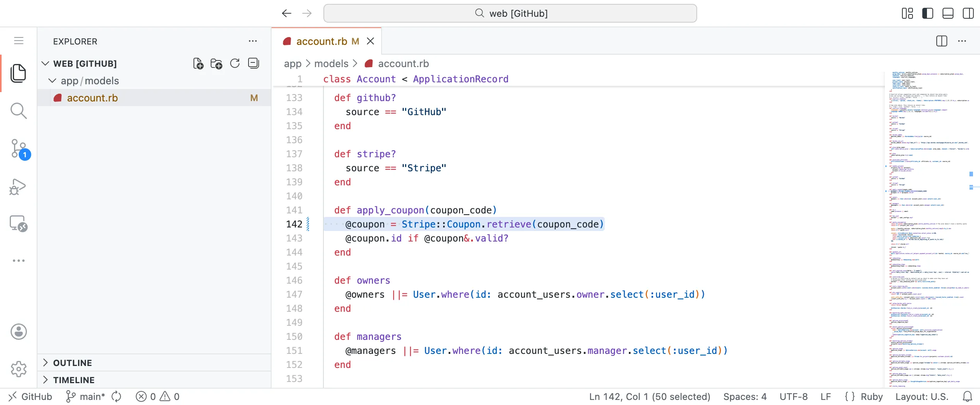Toggle the secondary side bar

pos(969,13)
